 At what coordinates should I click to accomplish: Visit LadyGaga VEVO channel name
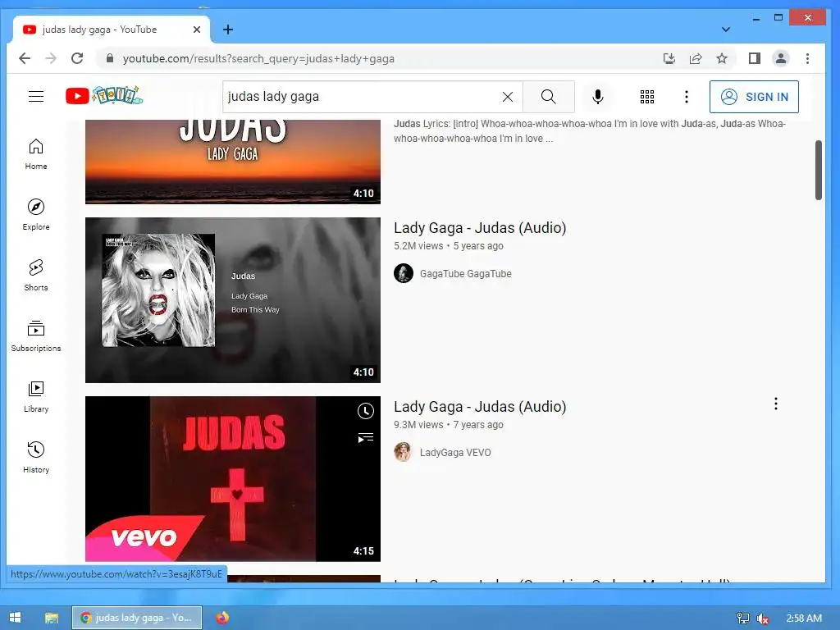click(x=455, y=453)
